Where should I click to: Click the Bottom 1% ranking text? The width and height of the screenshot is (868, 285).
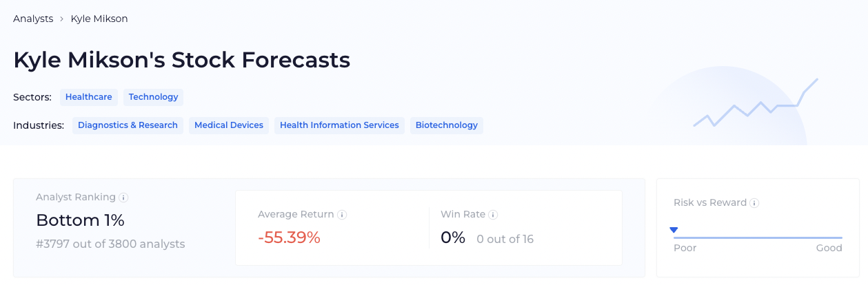tap(80, 220)
